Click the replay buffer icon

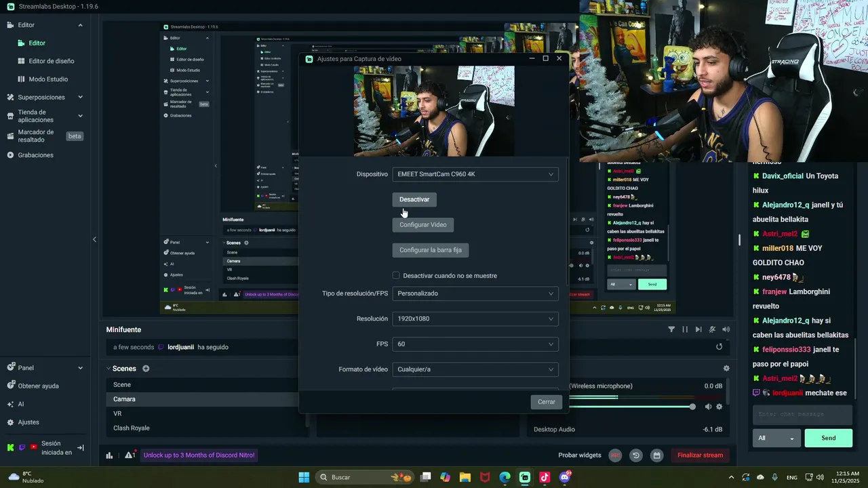click(x=636, y=455)
